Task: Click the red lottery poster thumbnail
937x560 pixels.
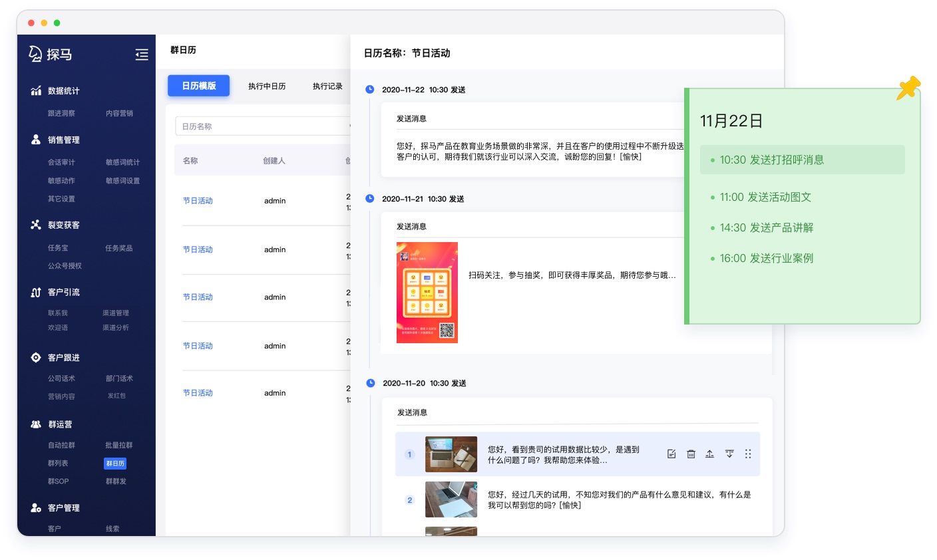Action: click(427, 293)
